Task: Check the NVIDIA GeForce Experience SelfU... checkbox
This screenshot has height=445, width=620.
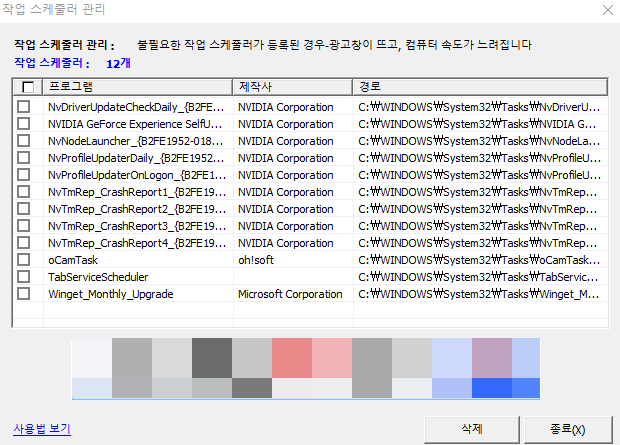Action: point(24,123)
